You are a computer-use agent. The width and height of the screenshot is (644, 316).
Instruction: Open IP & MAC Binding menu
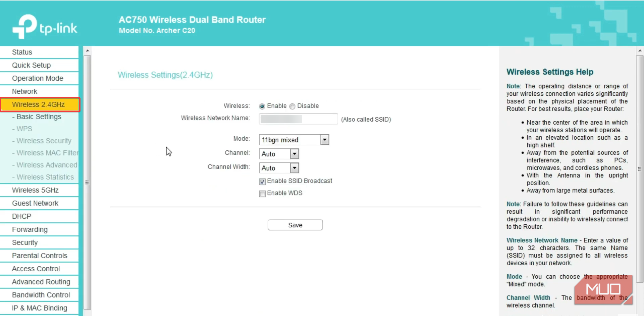(x=39, y=308)
